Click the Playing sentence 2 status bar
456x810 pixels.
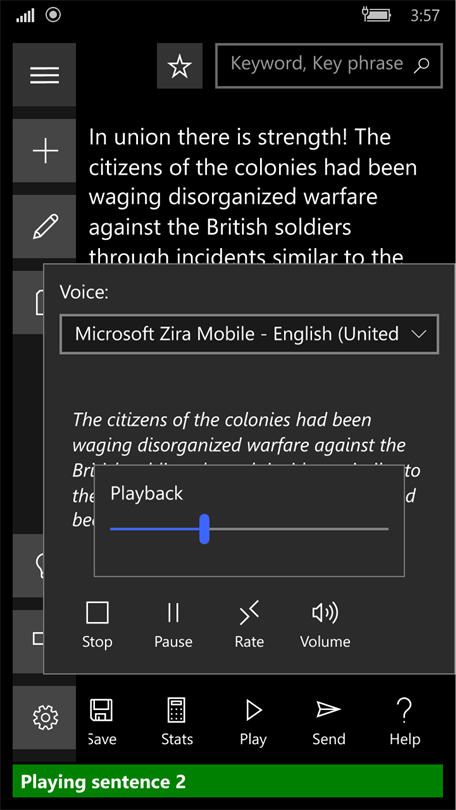228,781
